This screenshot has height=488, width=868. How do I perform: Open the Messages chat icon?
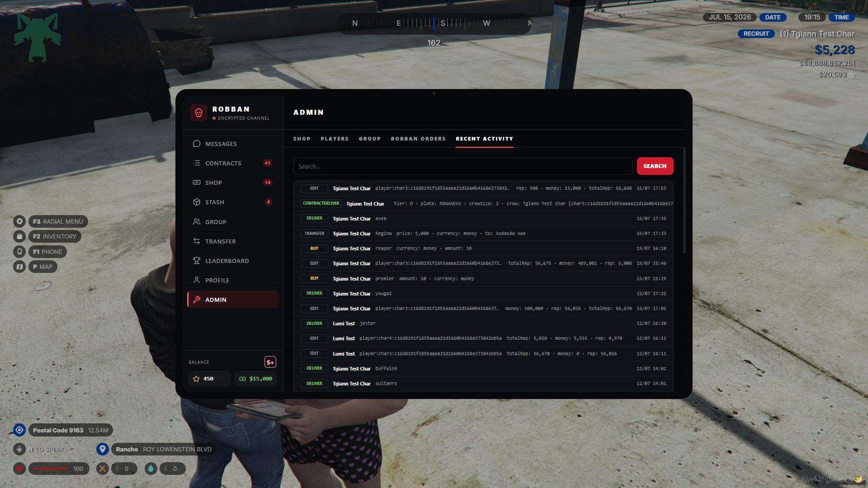[x=197, y=144]
